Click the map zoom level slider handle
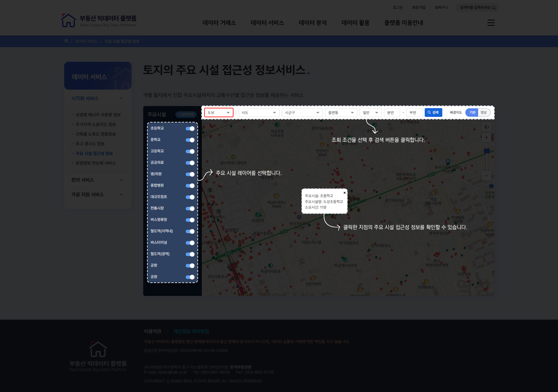Viewport: 558px width, 392px height. click(x=487, y=151)
